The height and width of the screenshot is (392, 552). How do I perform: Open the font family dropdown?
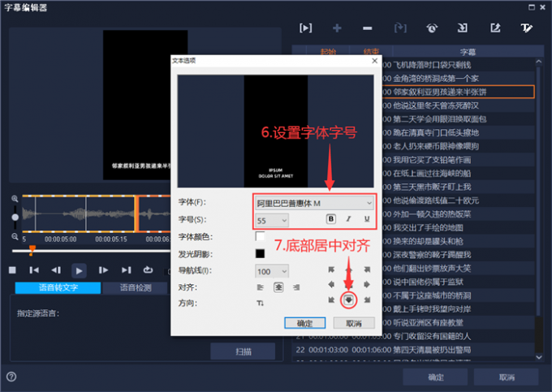[x=313, y=203]
